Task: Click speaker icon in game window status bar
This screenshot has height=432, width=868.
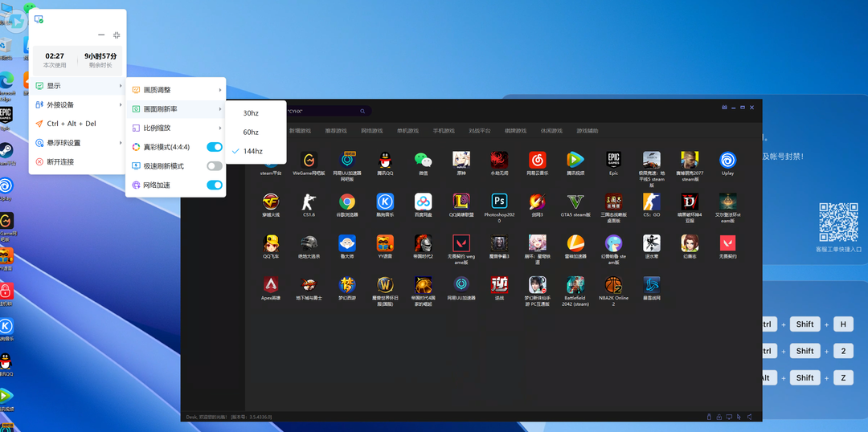Action: (x=750, y=417)
